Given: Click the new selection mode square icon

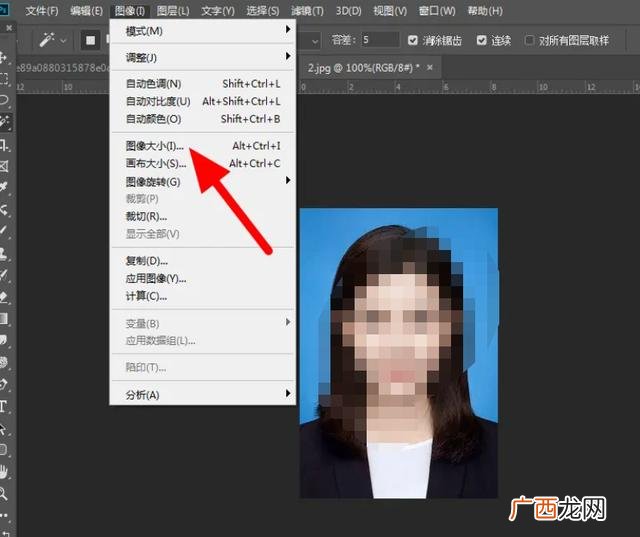Looking at the screenshot, I should pyautogui.click(x=90, y=40).
